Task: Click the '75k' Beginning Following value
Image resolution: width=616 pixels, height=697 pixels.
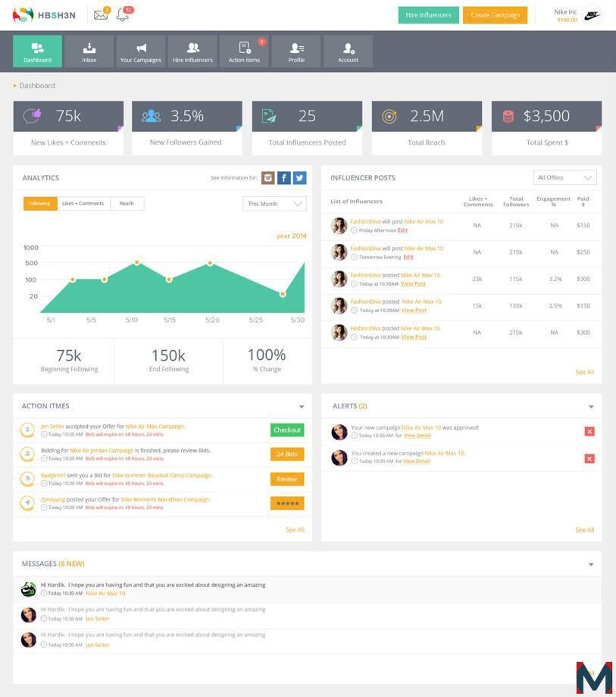Action: pyautogui.click(x=69, y=355)
